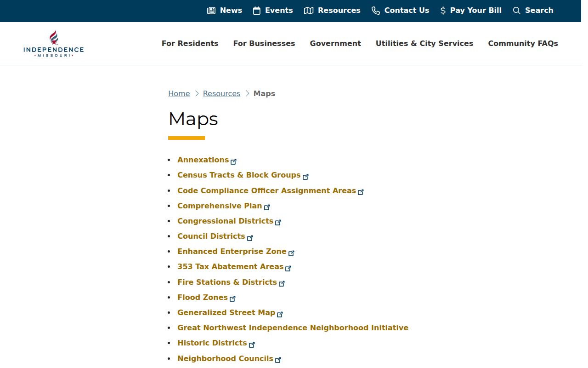
Task: Open the Events page from top bar
Action: click(279, 10)
